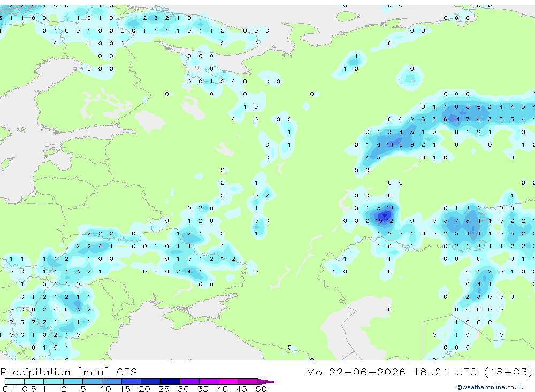Select the 25 to 30 mm legend swatch
Image resolution: width=535 pixels, height=392 pixels.
[170, 381]
